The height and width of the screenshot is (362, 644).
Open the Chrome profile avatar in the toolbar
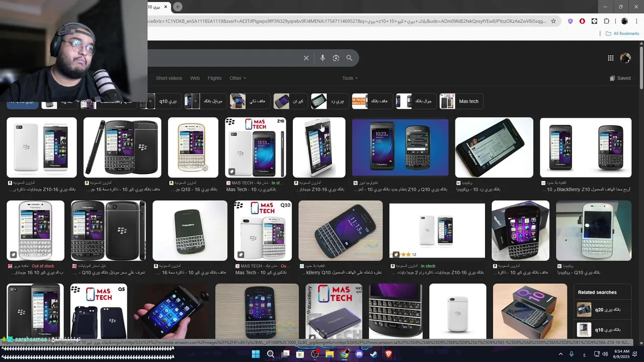click(624, 21)
